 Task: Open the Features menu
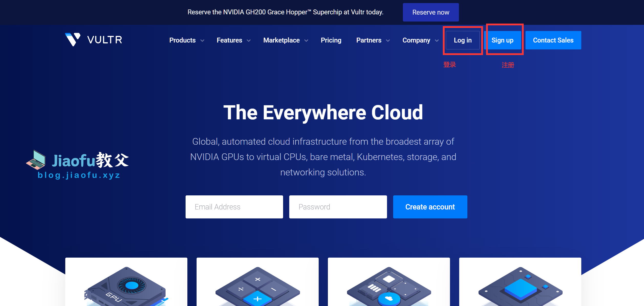pos(229,40)
